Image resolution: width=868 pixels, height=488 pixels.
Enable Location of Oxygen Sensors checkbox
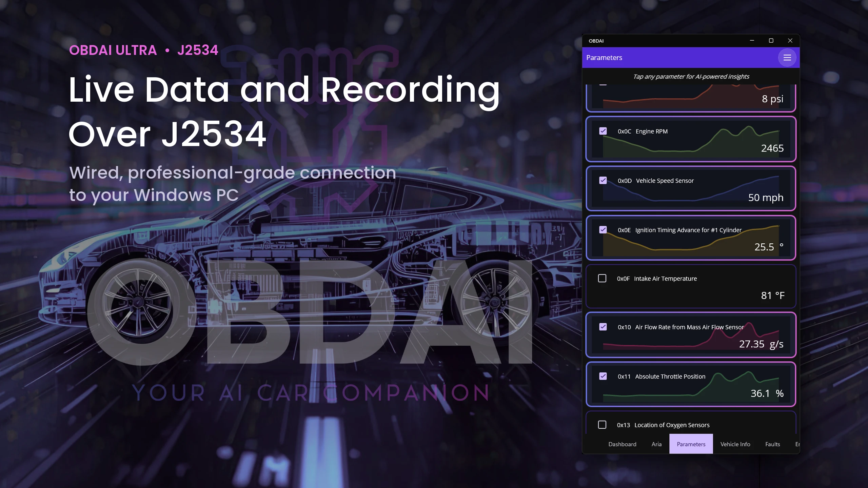[602, 425]
